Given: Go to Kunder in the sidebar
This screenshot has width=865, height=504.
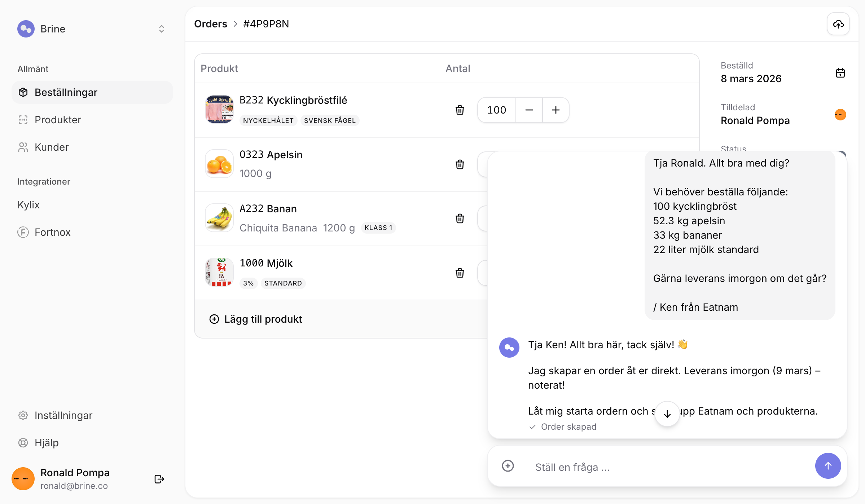Looking at the screenshot, I should (52, 147).
